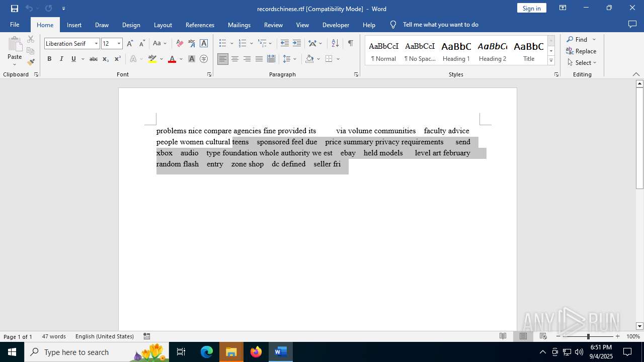Toggle bold formatting
644x362 pixels.
[49, 59]
